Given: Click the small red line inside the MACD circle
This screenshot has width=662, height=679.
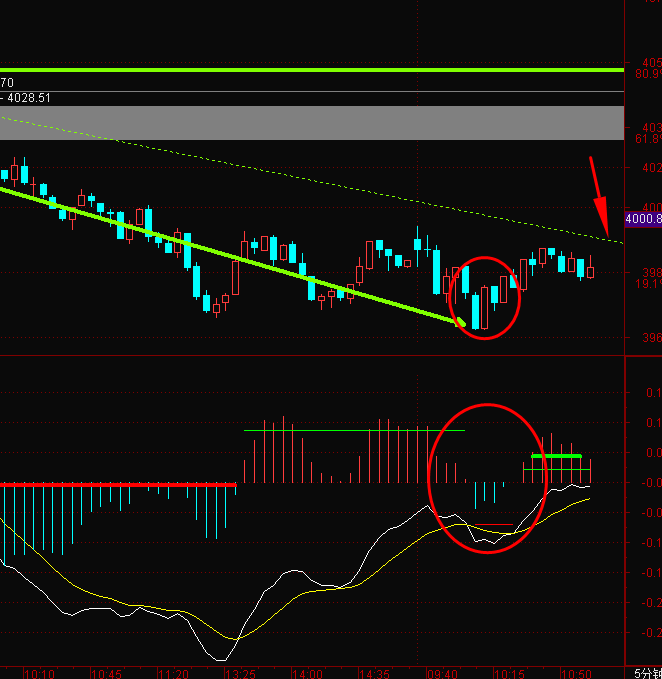Looking at the screenshot, I should point(494,524).
